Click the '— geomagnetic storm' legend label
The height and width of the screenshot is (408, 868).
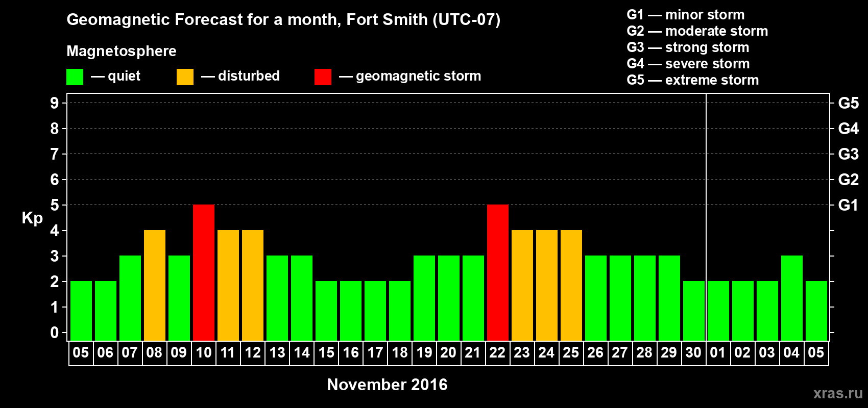coord(410,76)
